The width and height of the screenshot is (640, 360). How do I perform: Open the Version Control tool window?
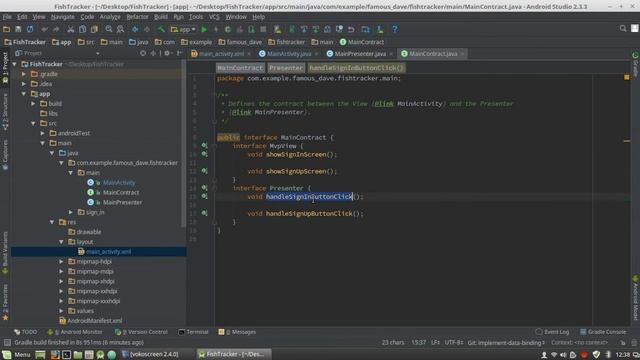point(142,332)
